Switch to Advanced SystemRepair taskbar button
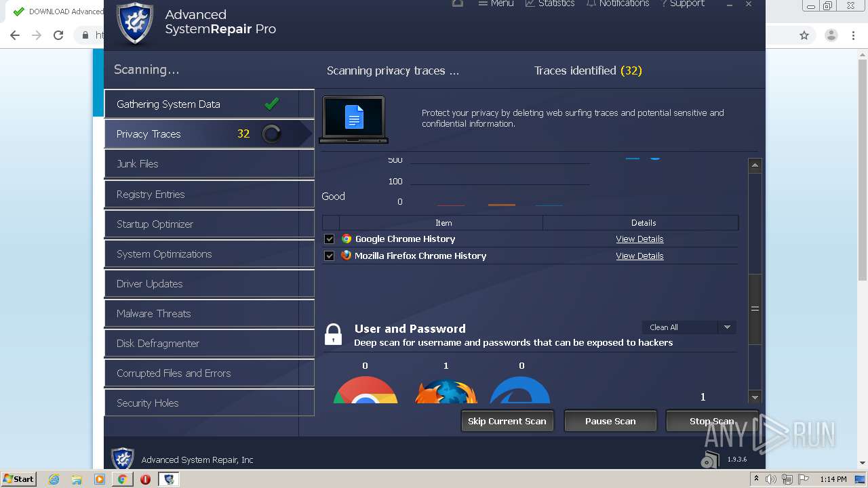868x488 pixels. pos(169,479)
